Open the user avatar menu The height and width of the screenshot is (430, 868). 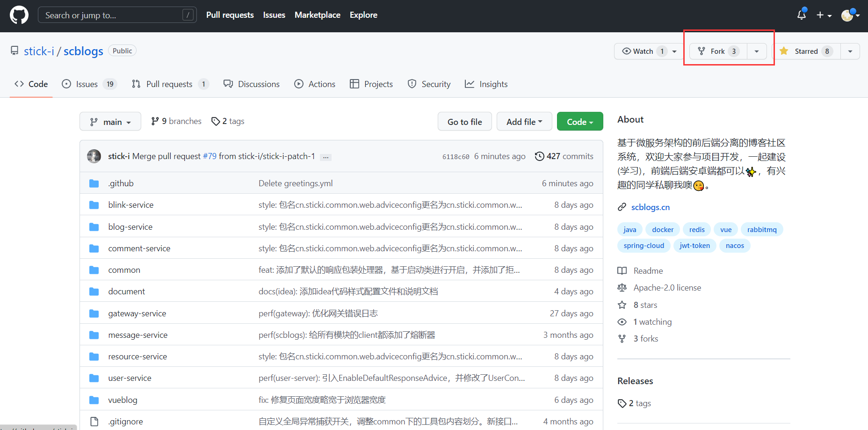[850, 15]
